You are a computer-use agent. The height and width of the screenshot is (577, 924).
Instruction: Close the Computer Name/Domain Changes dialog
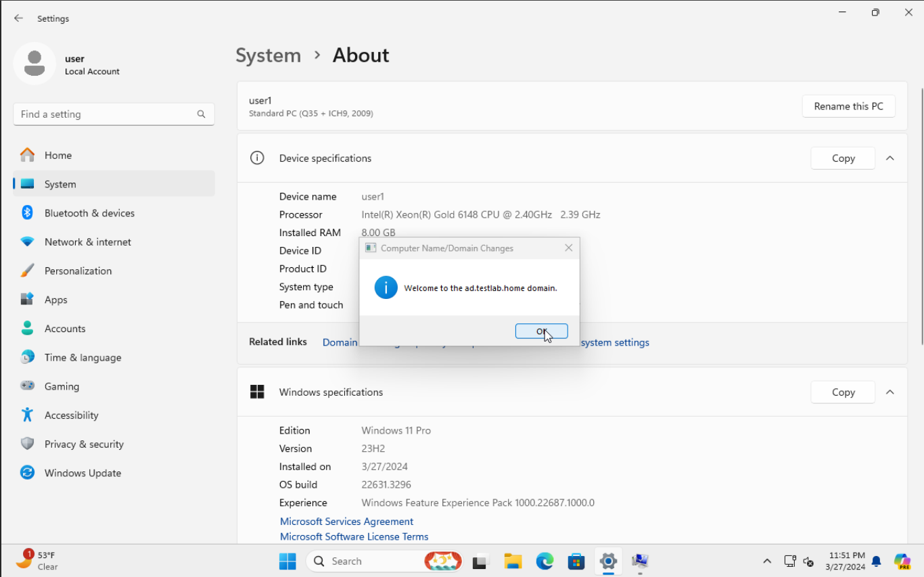[x=568, y=248]
